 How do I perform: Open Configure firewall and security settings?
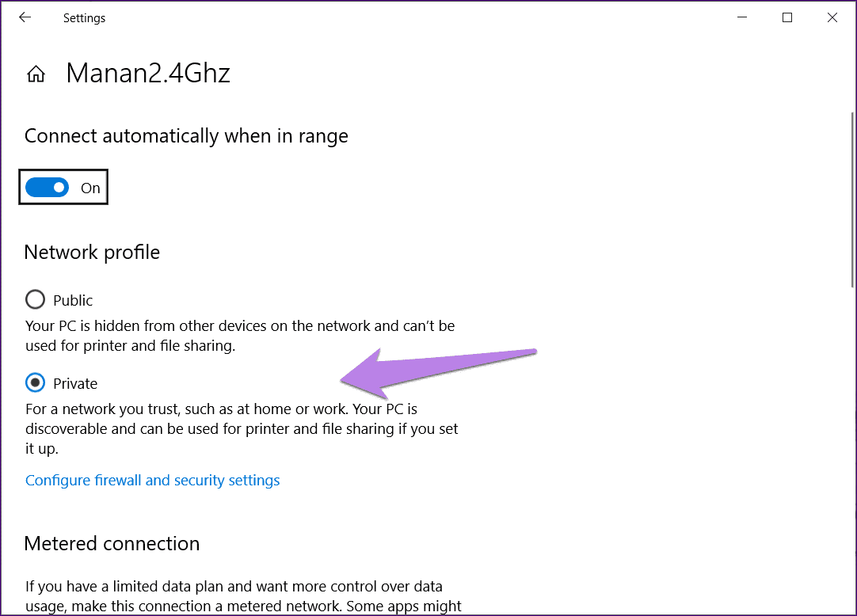152,480
